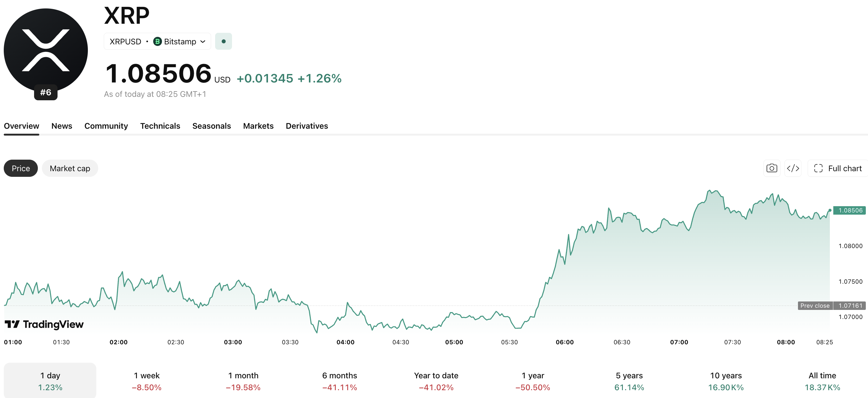Switch to the Markets tab
Image resolution: width=868 pixels, height=398 pixels.
[259, 126]
